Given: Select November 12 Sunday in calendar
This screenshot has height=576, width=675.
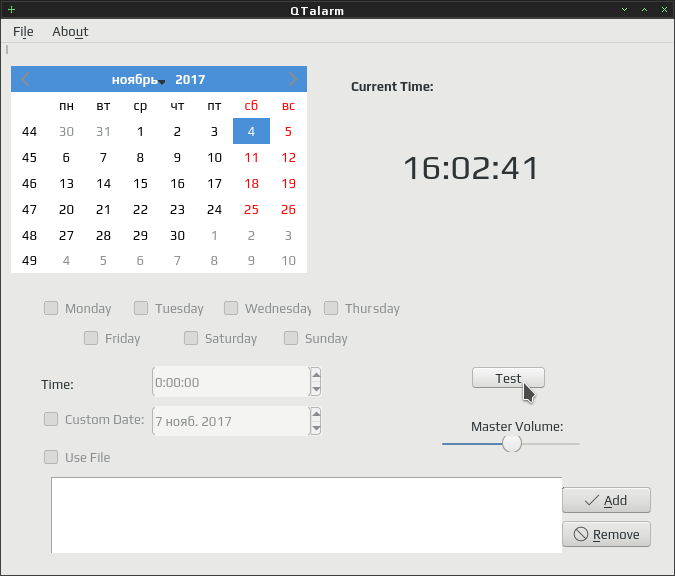Looking at the screenshot, I should tap(288, 158).
